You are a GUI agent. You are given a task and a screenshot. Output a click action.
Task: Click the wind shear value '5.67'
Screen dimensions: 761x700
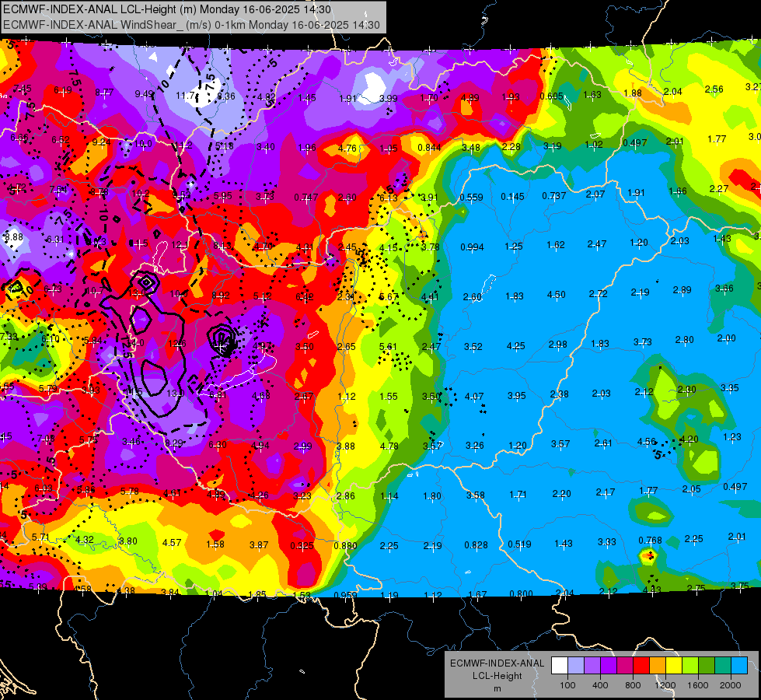[388, 297]
